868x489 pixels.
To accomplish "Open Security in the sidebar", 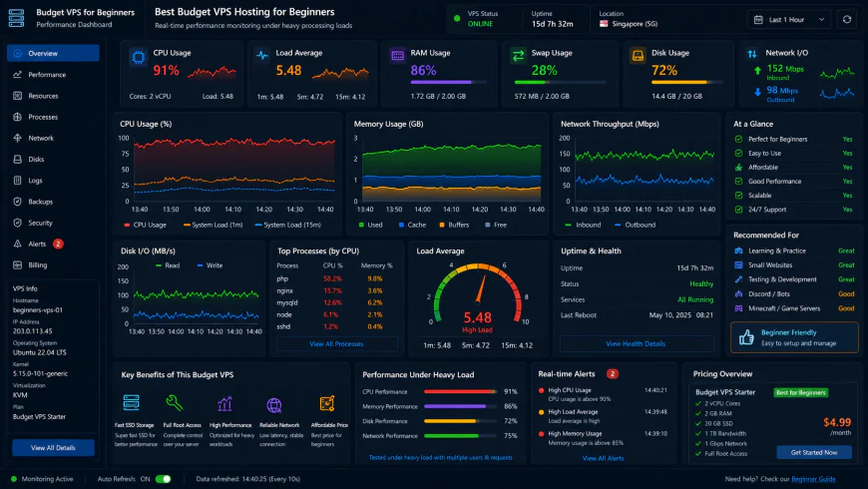I will click(x=53, y=223).
